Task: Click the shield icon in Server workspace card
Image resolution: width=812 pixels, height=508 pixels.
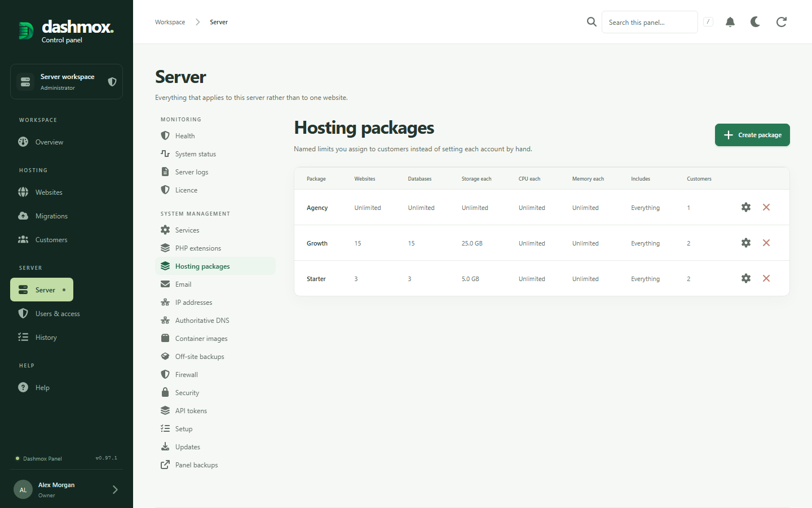Action: click(112, 82)
